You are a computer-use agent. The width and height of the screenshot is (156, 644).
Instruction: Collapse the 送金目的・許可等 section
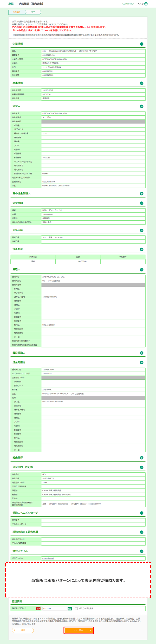coord(142,467)
